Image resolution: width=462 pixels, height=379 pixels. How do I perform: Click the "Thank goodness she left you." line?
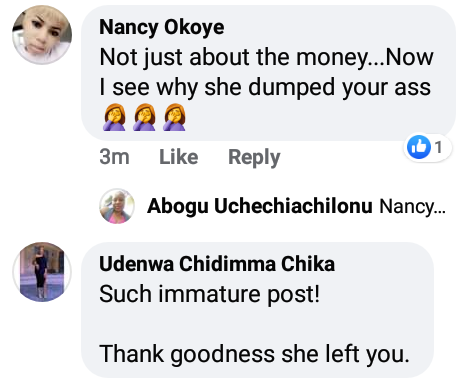click(x=254, y=354)
